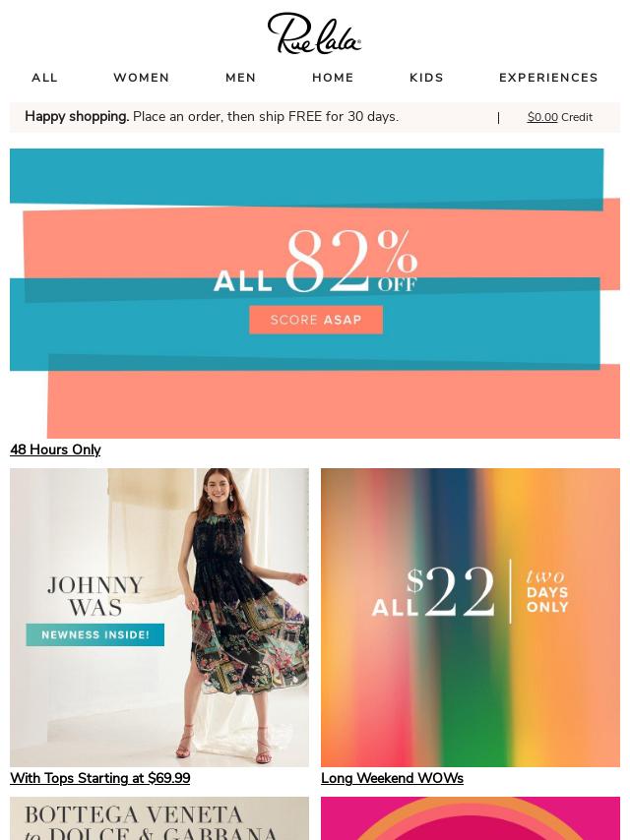Screen dimensions: 630x840
Task: Open the WOMEN category
Action: (142, 78)
